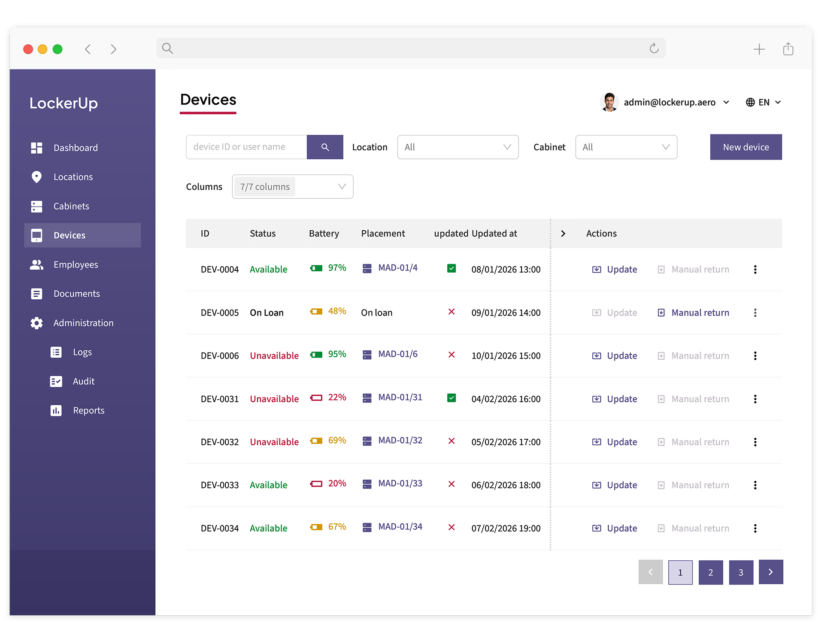
Task: Toggle the updated X mark for DEV-0006
Action: point(451,355)
